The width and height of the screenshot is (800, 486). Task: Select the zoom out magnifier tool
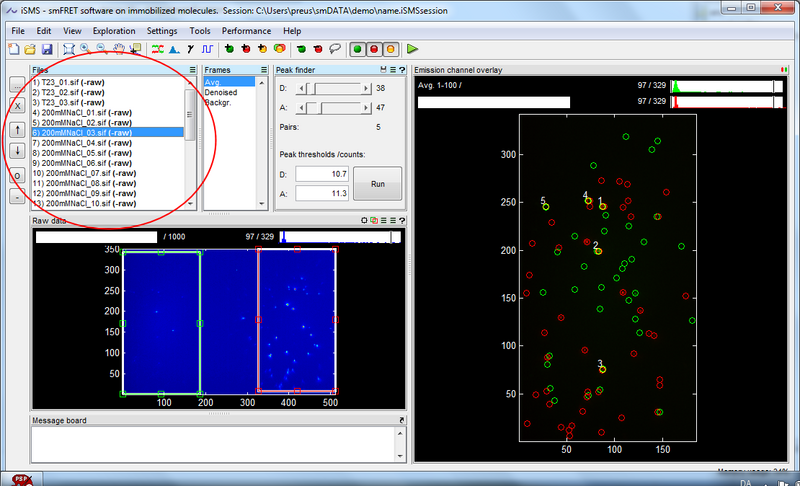tap(100, 48)
